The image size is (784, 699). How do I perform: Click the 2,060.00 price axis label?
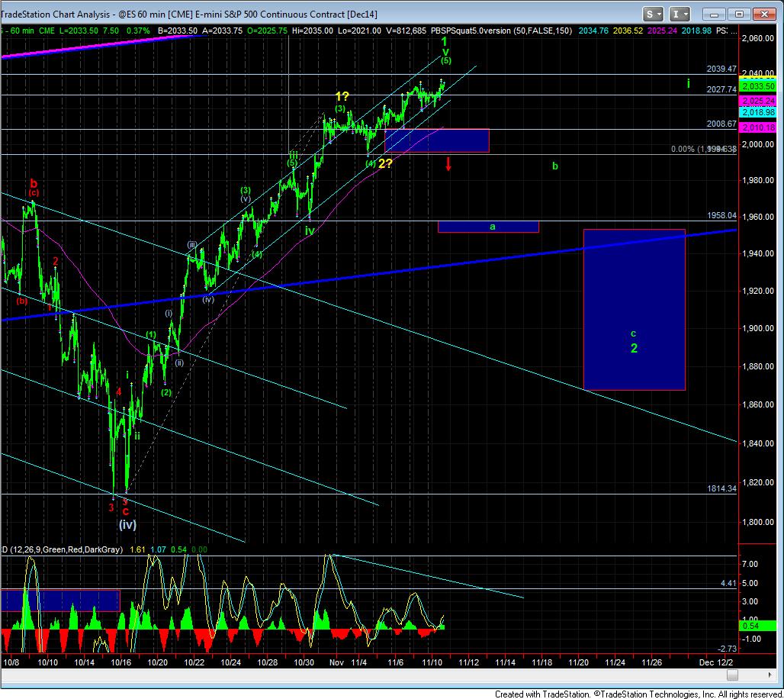point(758,38)
